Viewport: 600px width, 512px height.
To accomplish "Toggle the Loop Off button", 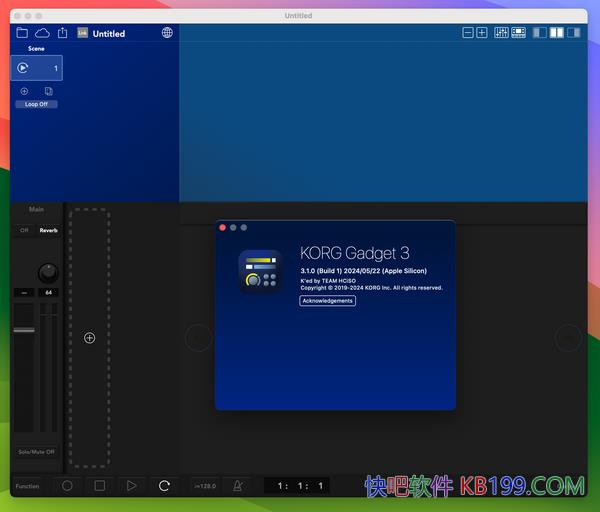I will coord(36,104).
